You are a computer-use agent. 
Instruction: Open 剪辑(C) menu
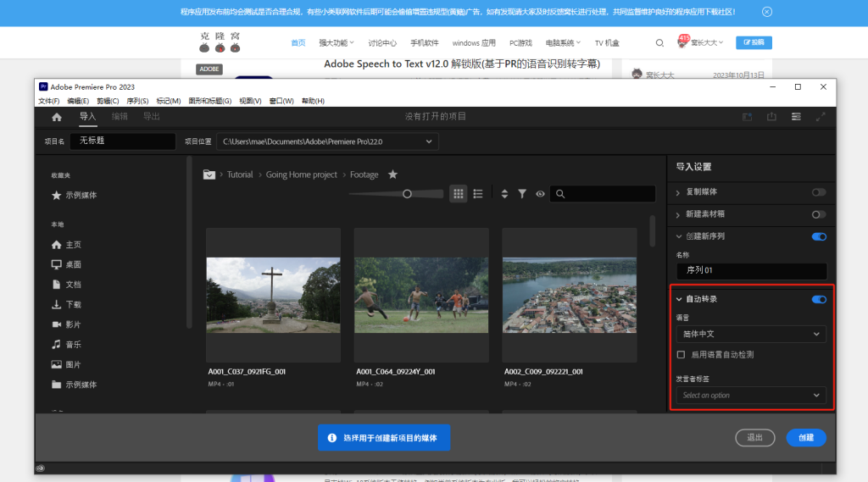[x=108, y=101]
